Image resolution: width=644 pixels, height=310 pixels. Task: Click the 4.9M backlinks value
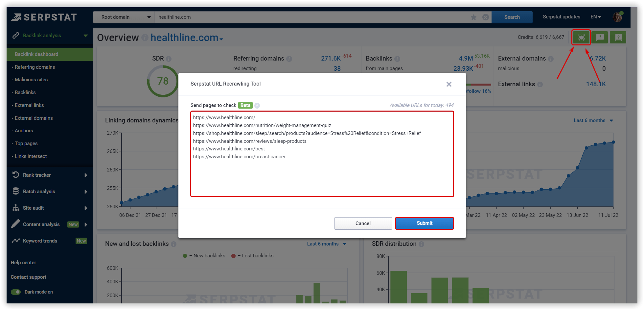pos(466,59)
